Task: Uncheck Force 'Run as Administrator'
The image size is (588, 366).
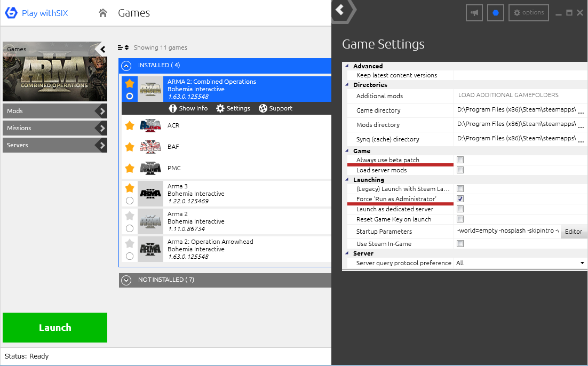Action: point(460,199)
